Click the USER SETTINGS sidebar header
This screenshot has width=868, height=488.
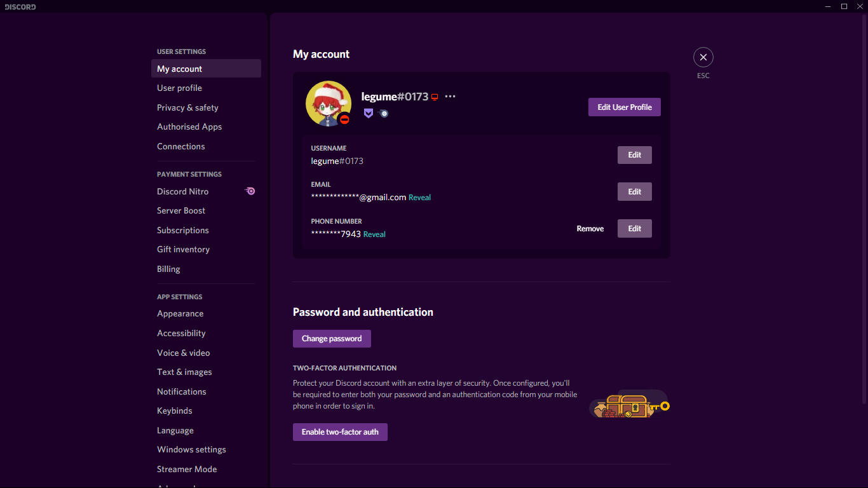coord(181,51)
